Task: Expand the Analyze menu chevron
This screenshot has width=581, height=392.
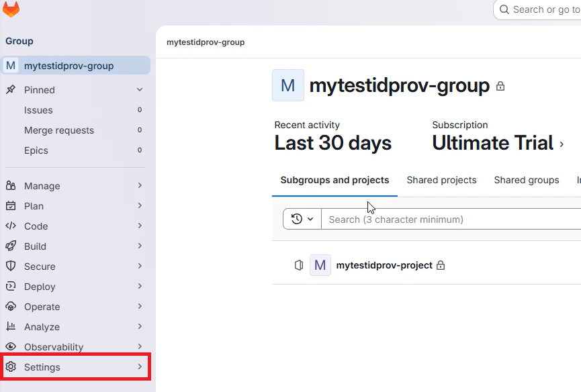Action: [x=140, y=326]
